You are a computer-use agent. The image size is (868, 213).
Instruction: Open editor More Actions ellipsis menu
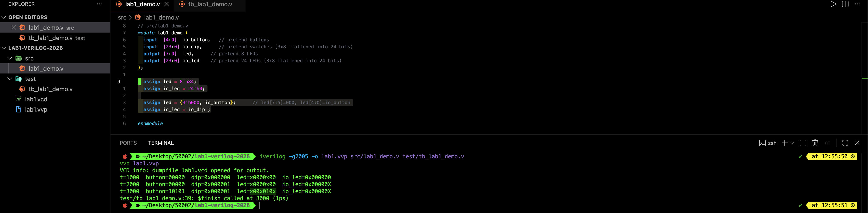click(857, 4)
